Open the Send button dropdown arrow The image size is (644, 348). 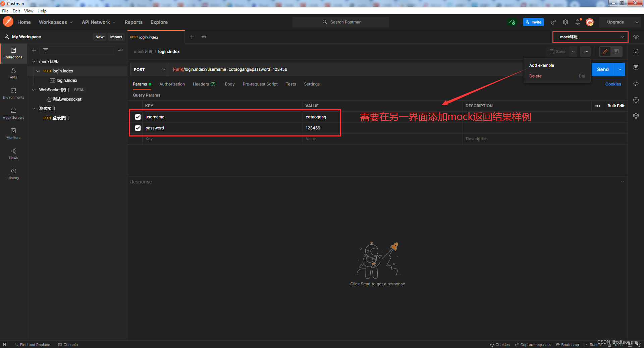point(620,69)
